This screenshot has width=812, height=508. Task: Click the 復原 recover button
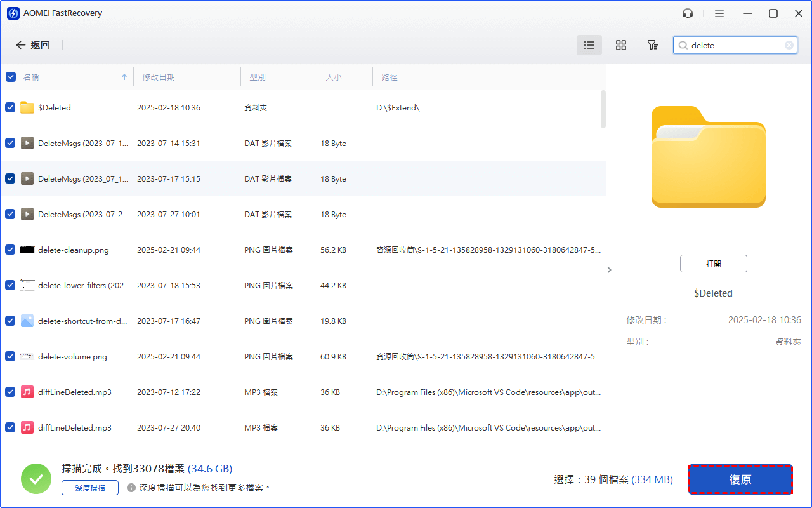740,479
